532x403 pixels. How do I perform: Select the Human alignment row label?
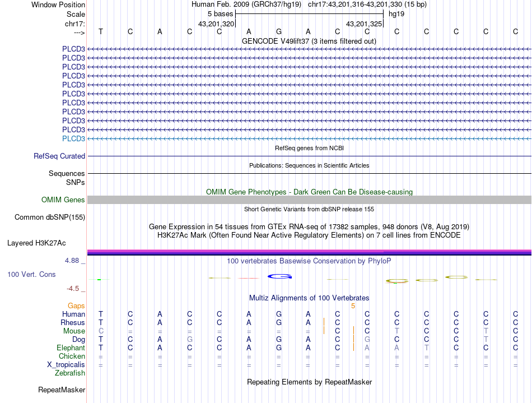pos(73,314)
